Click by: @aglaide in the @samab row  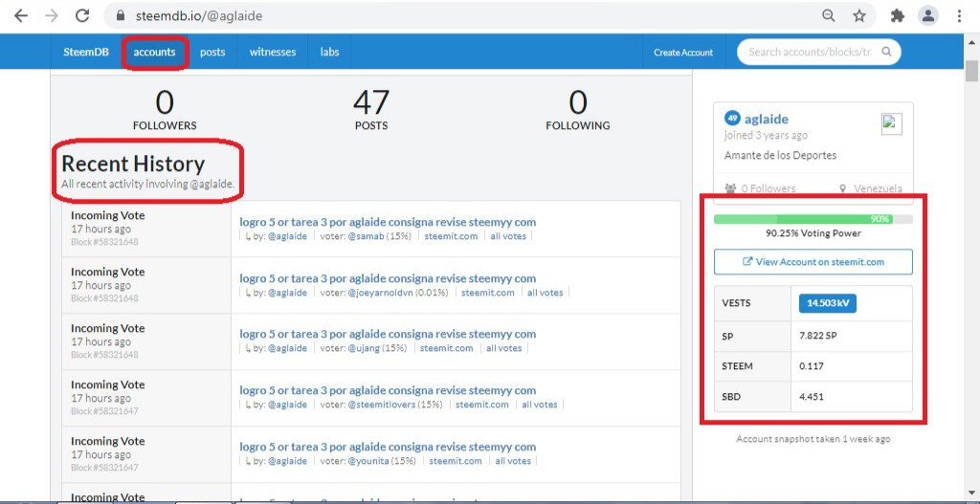click(x=287, y=236)
